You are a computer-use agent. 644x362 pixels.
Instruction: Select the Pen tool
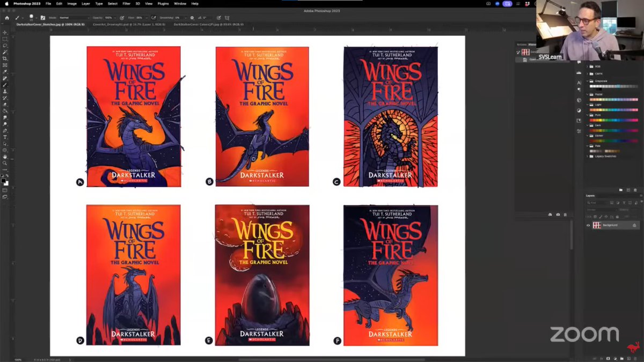click(5, 130)
